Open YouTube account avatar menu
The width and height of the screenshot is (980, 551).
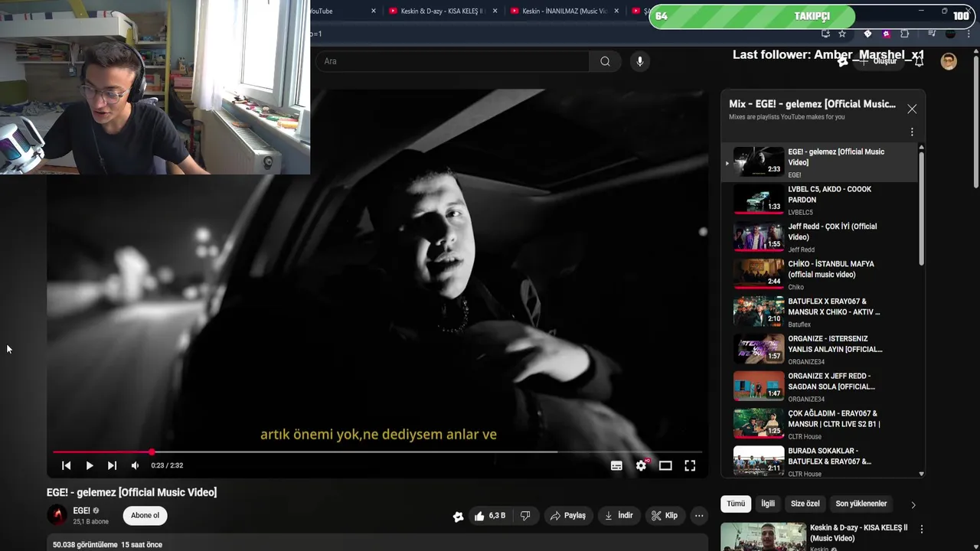coord(949,61)
